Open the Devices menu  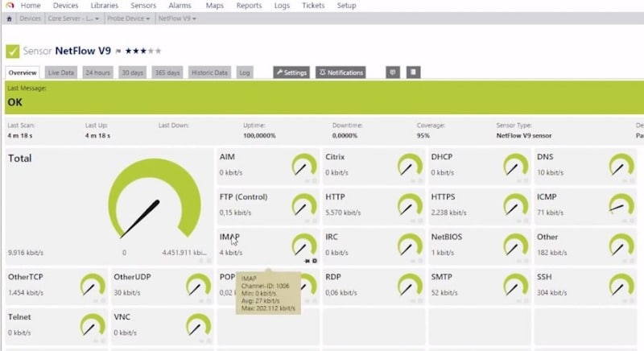[66, 6]
